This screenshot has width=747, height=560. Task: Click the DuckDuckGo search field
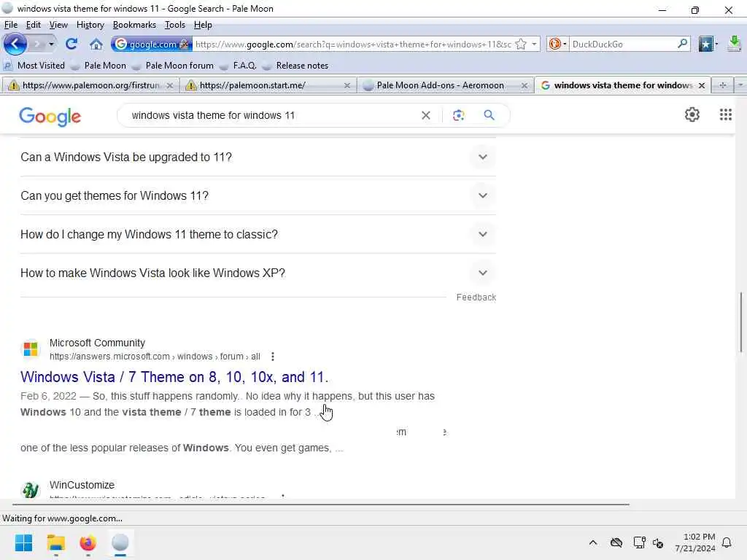tap(622, 44)
